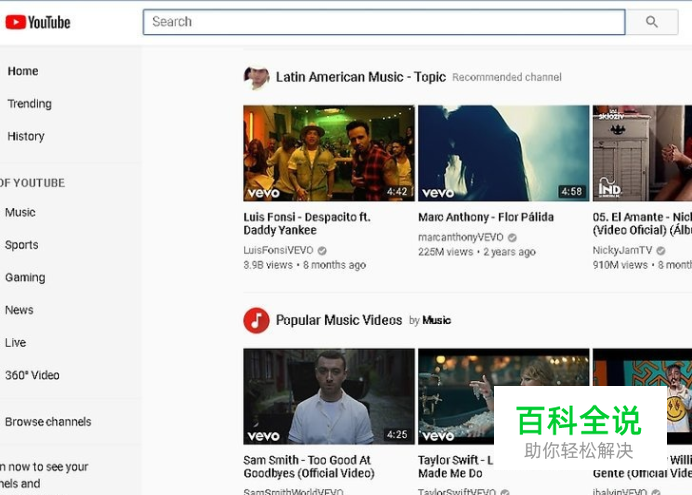Select Music category in sidebar

[20, 212]
